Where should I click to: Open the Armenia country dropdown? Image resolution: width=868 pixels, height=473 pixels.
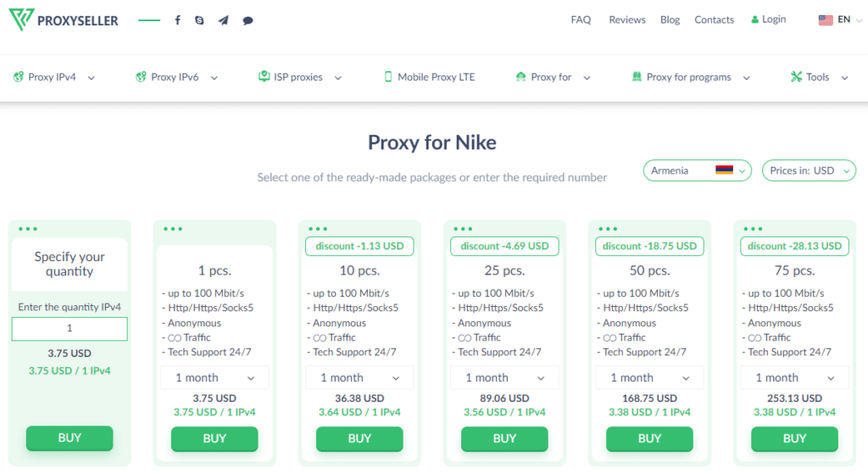698,170
